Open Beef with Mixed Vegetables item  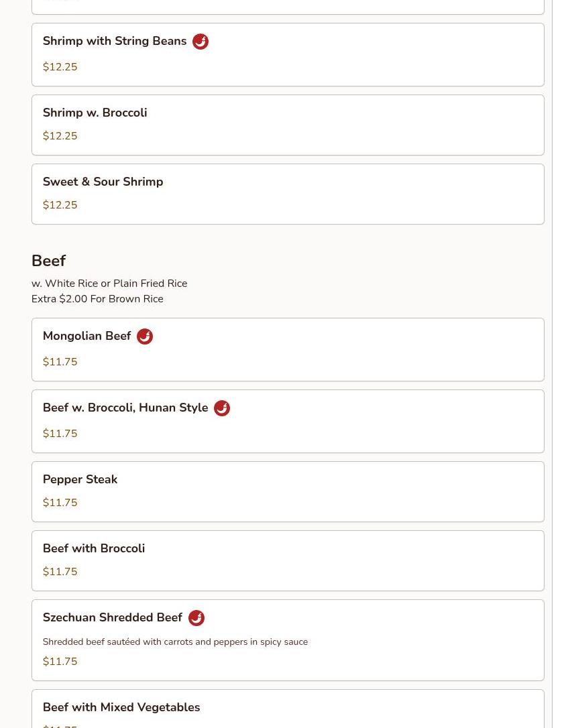[287, 709]
